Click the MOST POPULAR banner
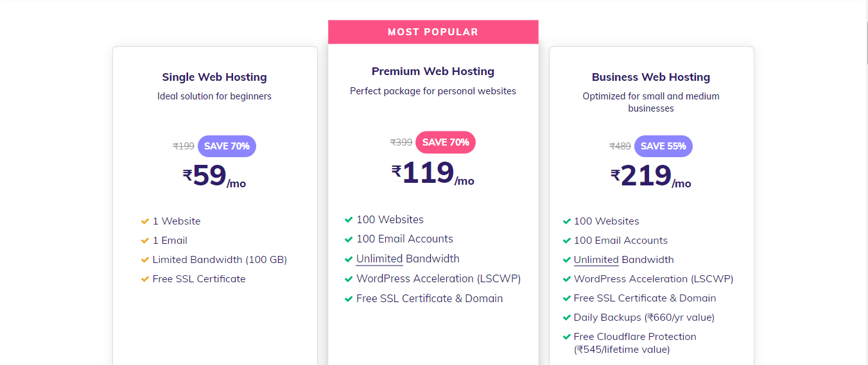The image size is (868, 365). pos(433,32)
